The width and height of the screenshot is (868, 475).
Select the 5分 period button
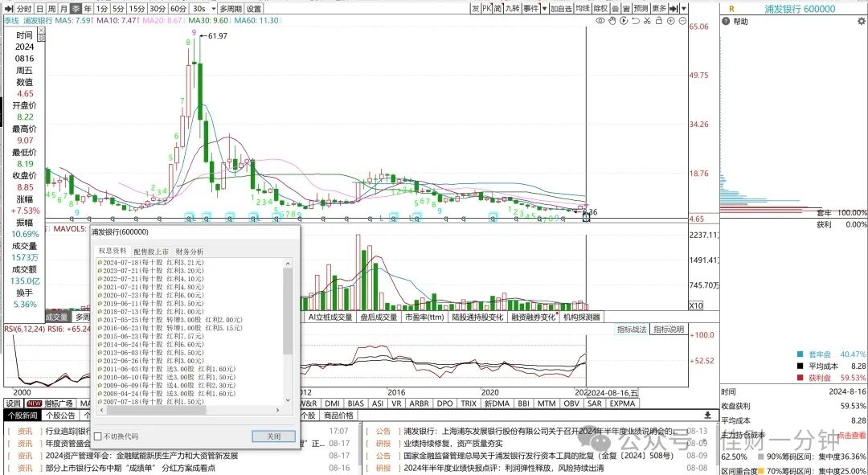pyautogui.click(x=118, y=9)
